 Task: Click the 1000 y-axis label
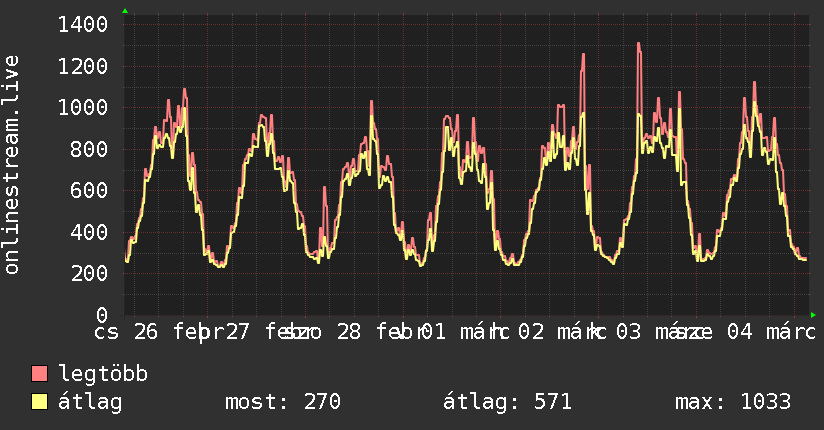[x=83, y=107]
